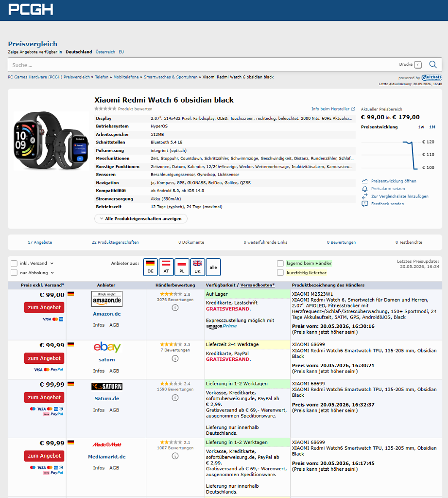
Task: Toggle AT vendor country filter
Action: coord(166,267)
